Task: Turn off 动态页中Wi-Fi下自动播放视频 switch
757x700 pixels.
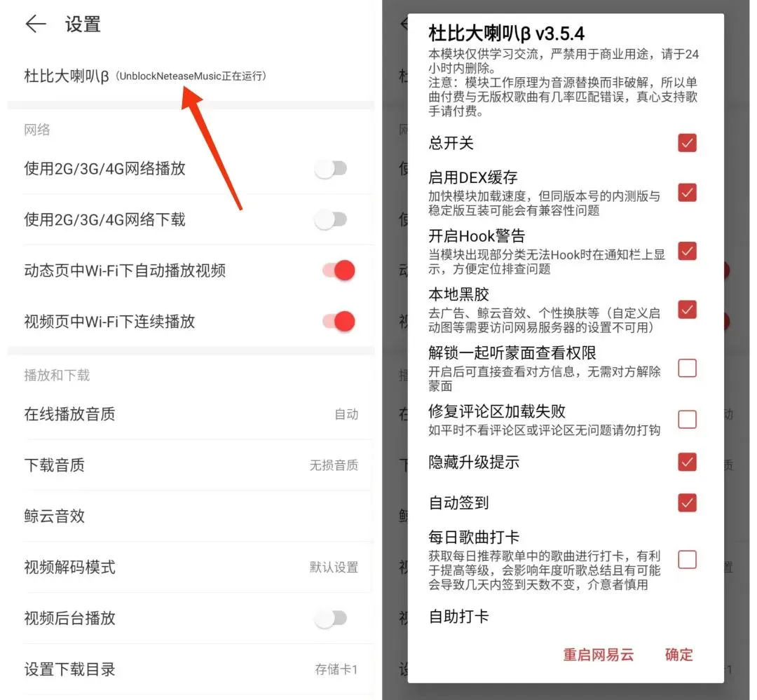Action: (339, 270)
